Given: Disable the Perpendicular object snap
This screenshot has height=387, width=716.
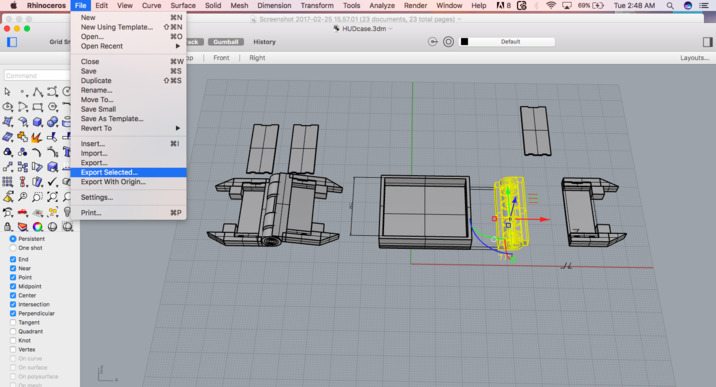Looking at the screenshot, I should [13, 314].
